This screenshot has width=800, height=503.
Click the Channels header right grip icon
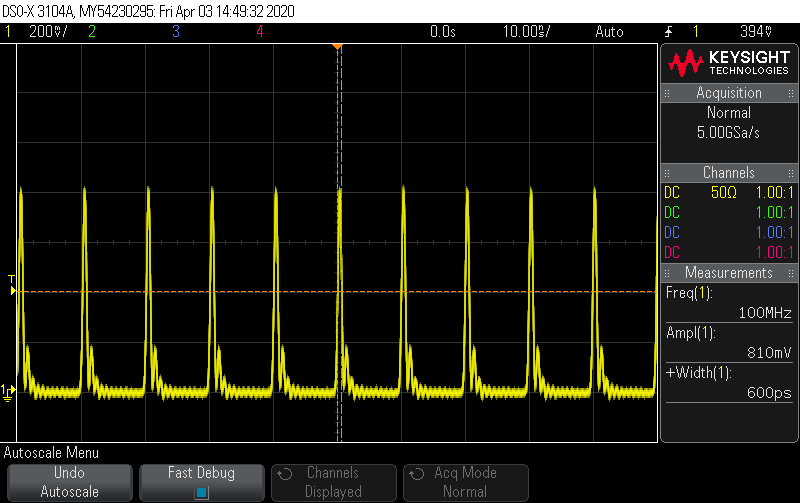click(x=791, y=173)
